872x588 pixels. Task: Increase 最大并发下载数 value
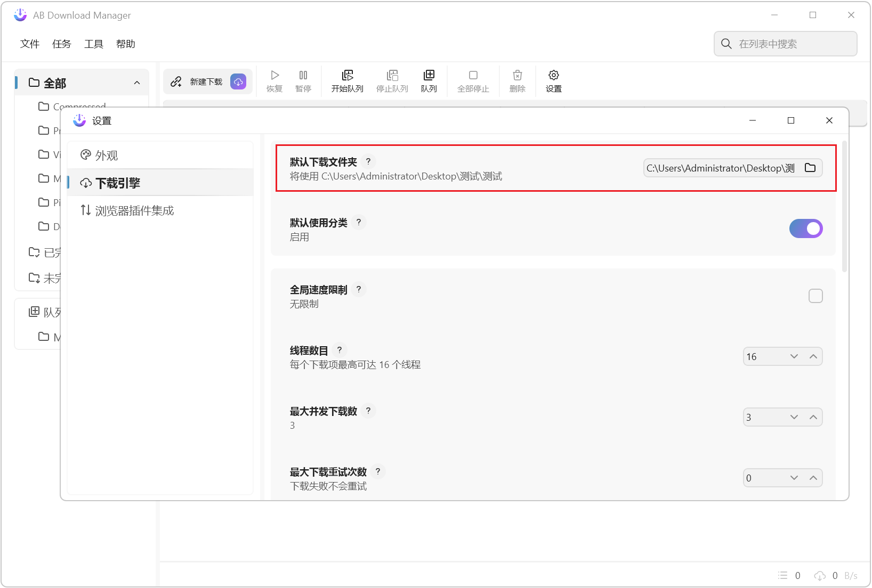pyautogui.click(x=813, y=417)
